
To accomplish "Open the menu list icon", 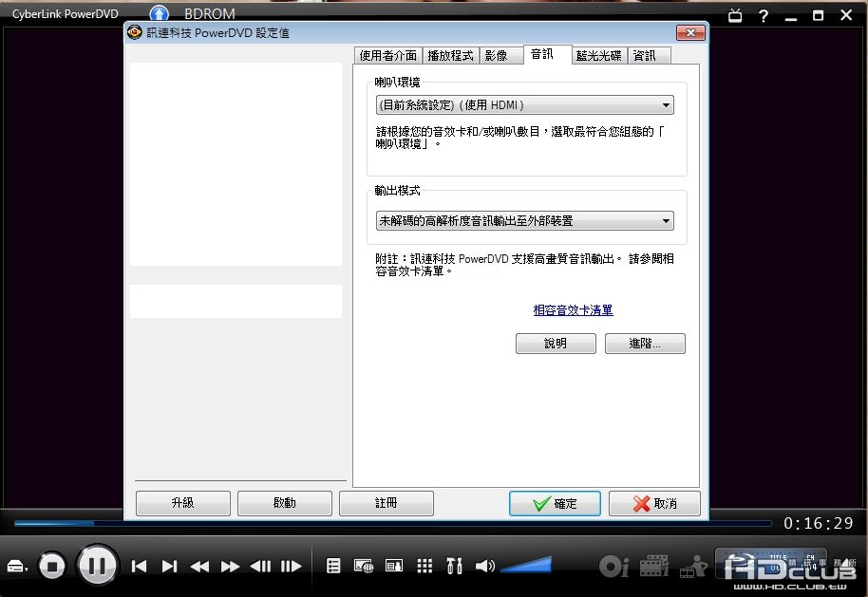I will [x=333, y=566].
